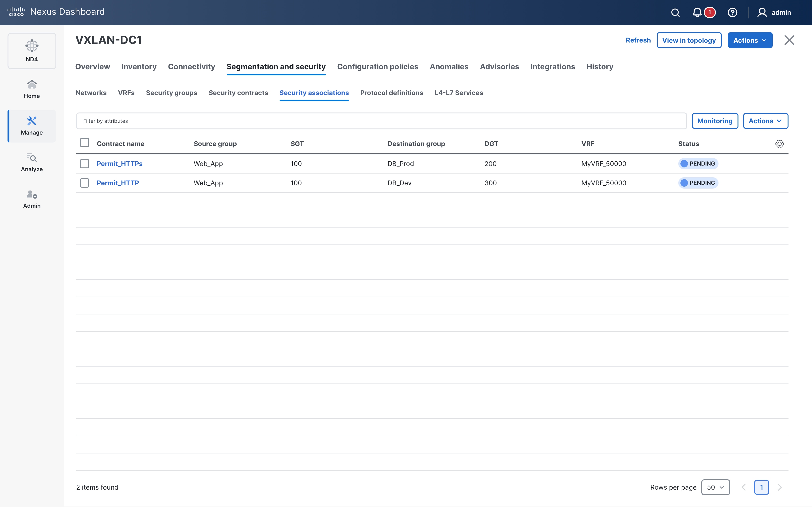Image resolution: width=812 pixels, height=507 pixels.
Task: Expand the blue fabric Actions dropdown
Action: [750, 40]
